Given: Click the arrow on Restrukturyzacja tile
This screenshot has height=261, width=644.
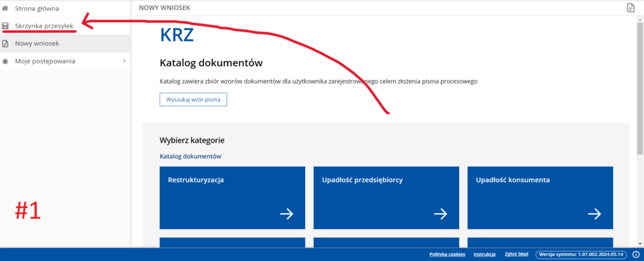Looking at the screenshot, I should click(286, 214).
